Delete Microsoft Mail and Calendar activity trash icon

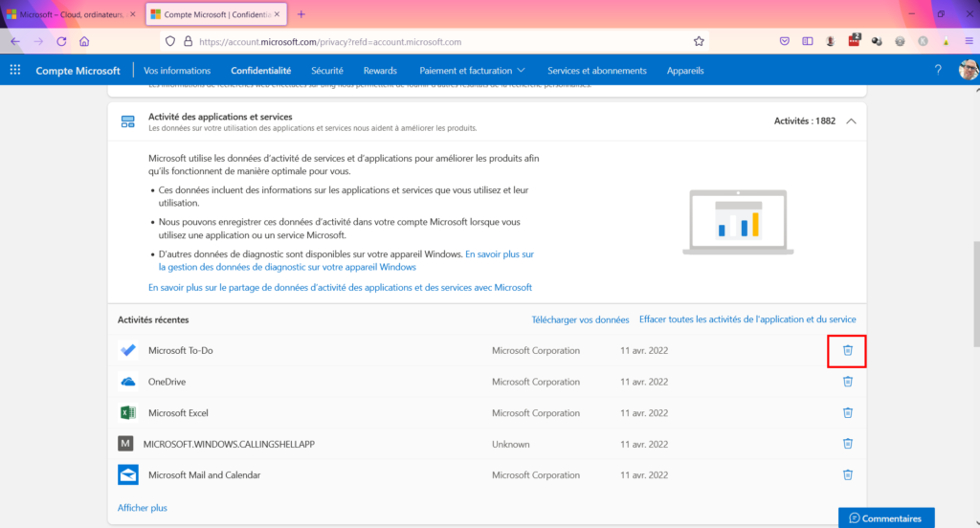[x=848, y=474]
